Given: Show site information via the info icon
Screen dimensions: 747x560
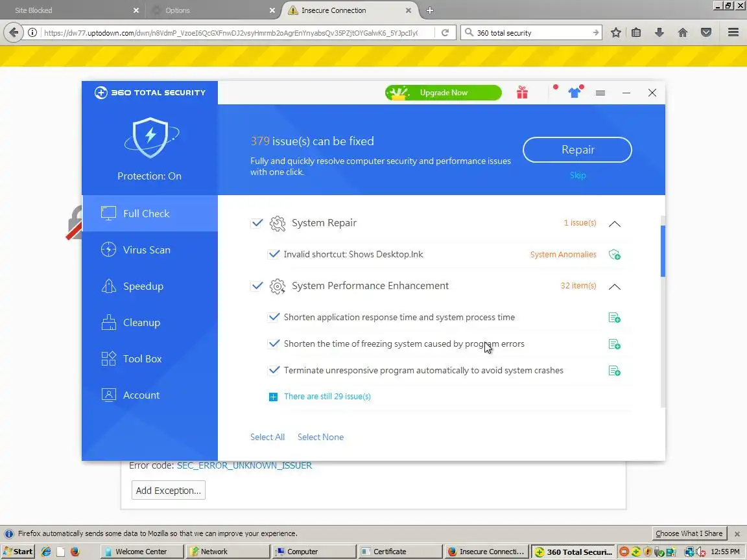Looking at the screenshot, I should [32, 32].
